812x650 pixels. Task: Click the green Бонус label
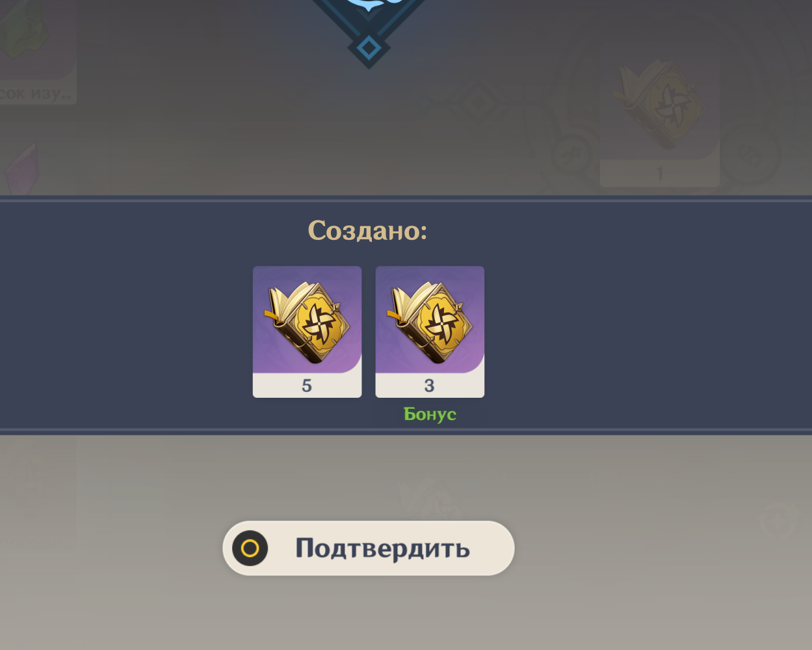(x=430, y=414)
